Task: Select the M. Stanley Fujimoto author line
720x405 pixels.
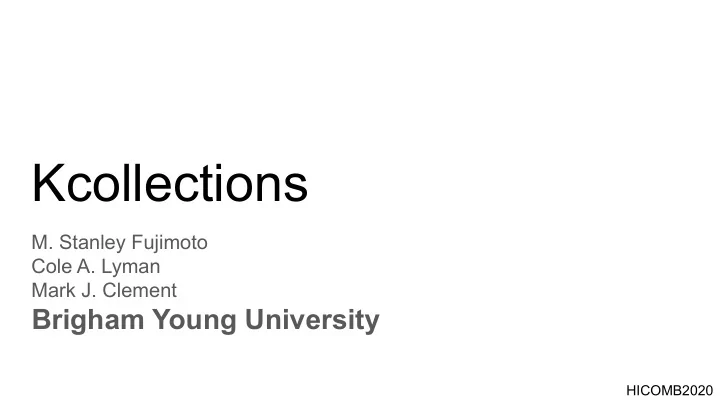Action: pyautogui.click(x=119, y=243)
